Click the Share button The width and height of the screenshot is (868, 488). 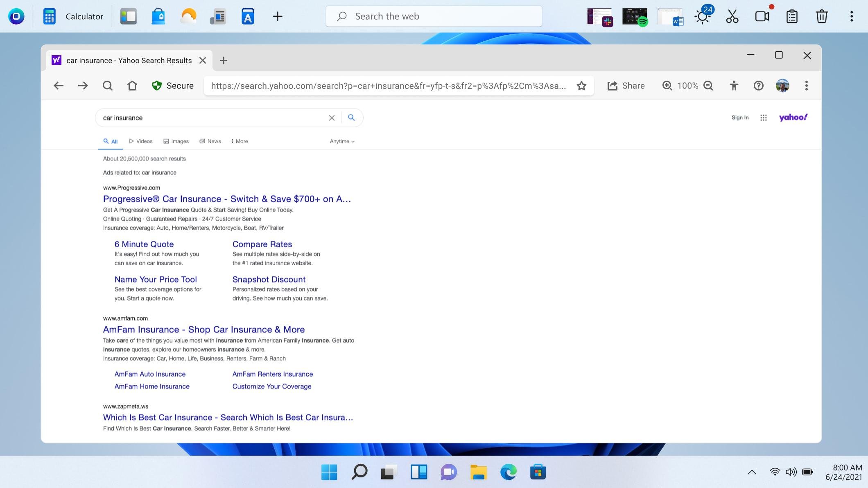pos(626,86)
